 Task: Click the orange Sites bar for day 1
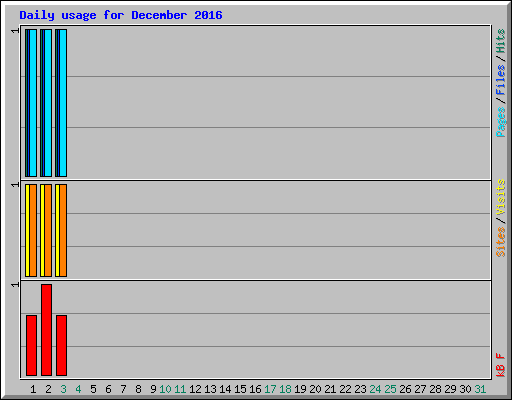(33, 230)
